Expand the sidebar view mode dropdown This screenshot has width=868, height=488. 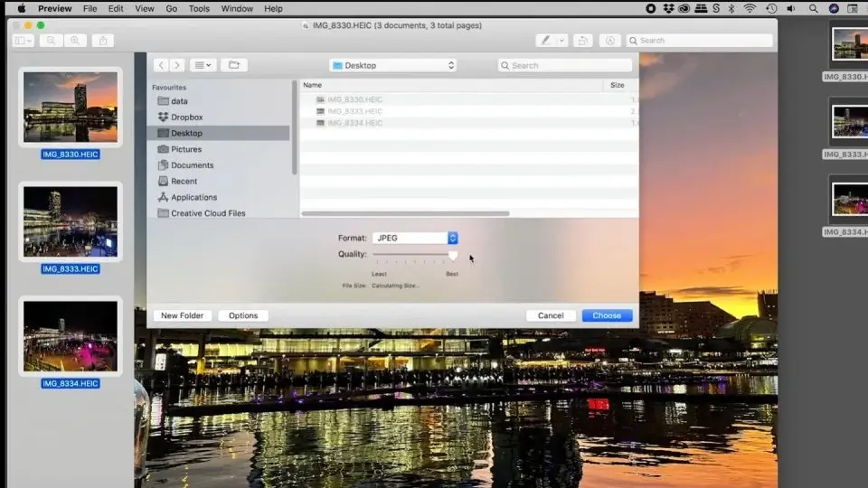[x=24, y=41]
